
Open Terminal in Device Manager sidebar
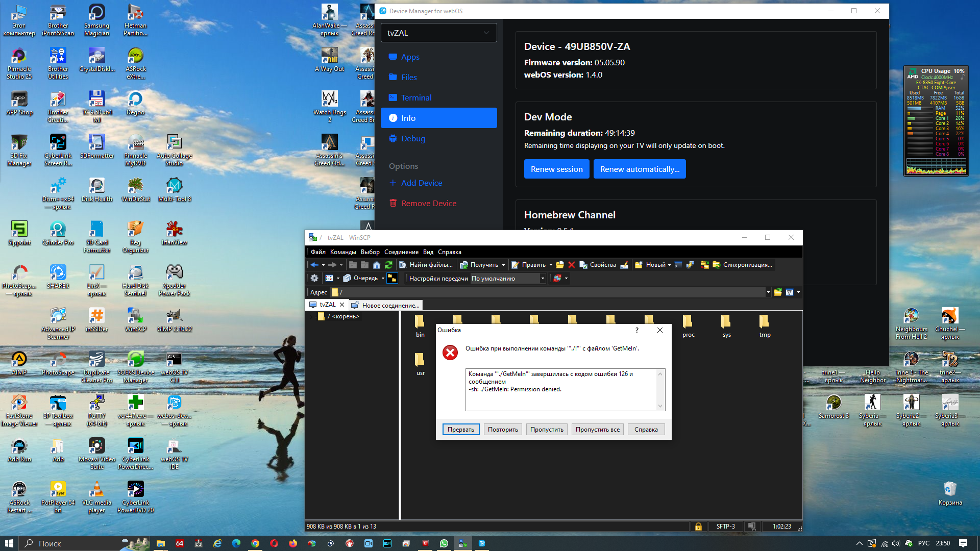click(416, 97)
